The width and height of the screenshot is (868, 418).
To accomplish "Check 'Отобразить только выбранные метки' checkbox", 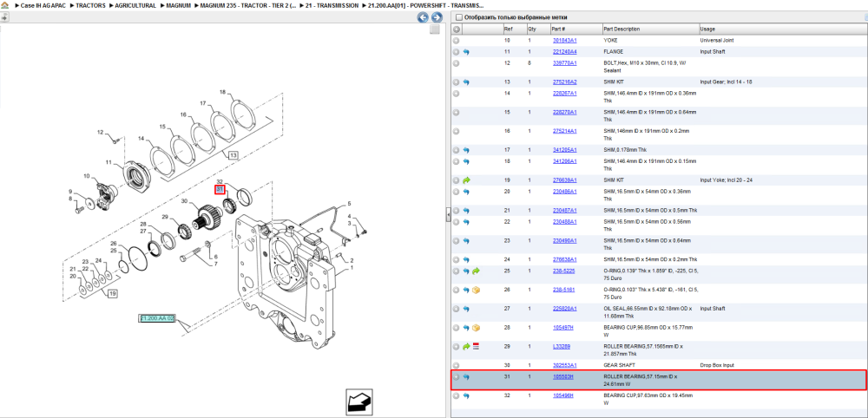I will pos(457,17).
